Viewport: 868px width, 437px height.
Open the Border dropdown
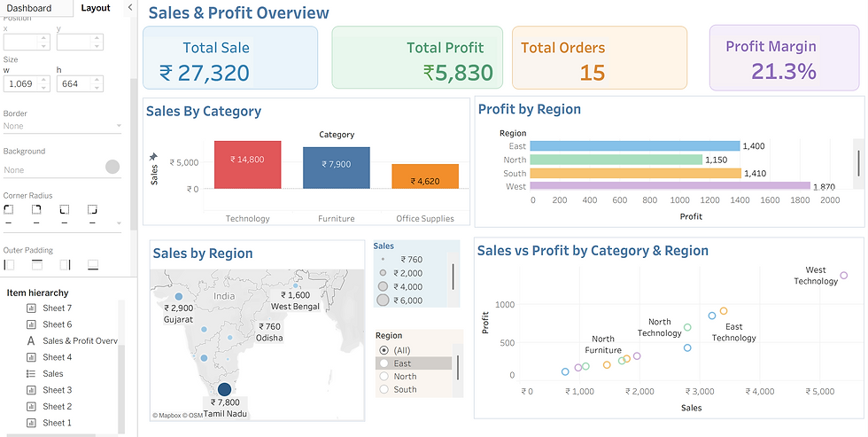[x=62, y=126]
